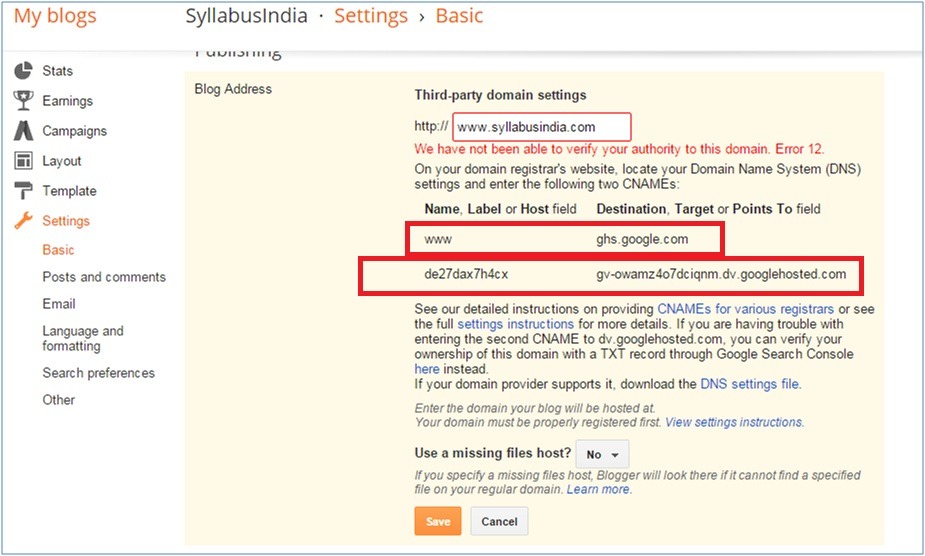This screenshot has width=925, height=556.
Task: Click the Stats pie chart icon
Action: coord(23,71)
